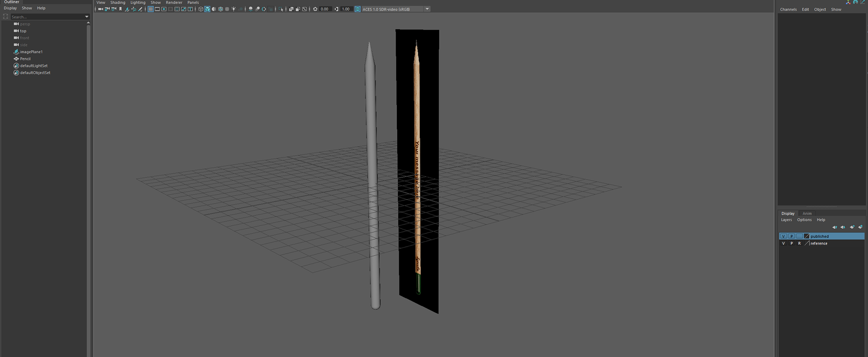Click the Gamma icon beside 1.00

[x=336, y=9]
